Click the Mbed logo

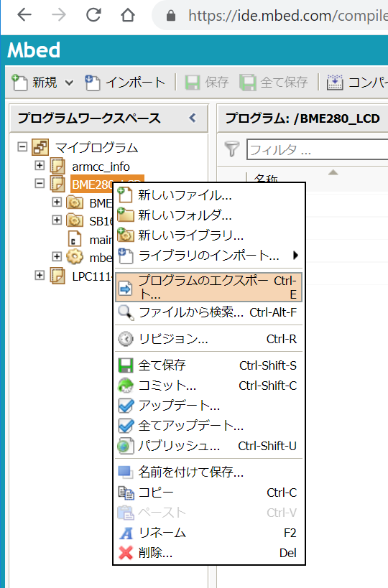[x=34, y=50]
